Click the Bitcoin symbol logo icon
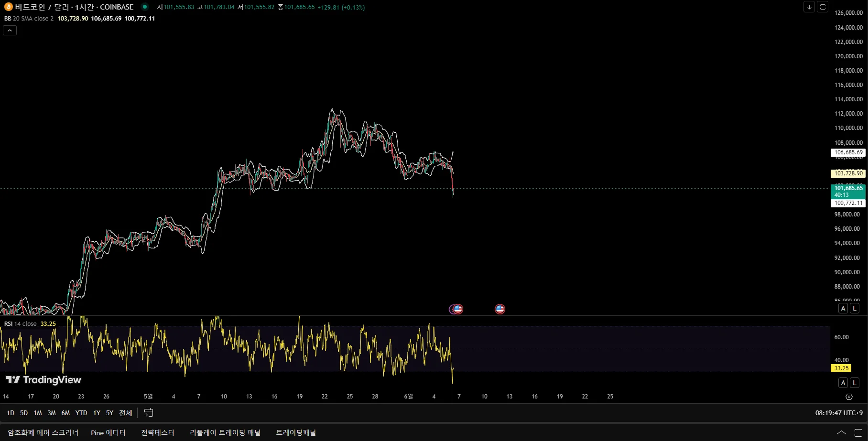 (8, 7)
